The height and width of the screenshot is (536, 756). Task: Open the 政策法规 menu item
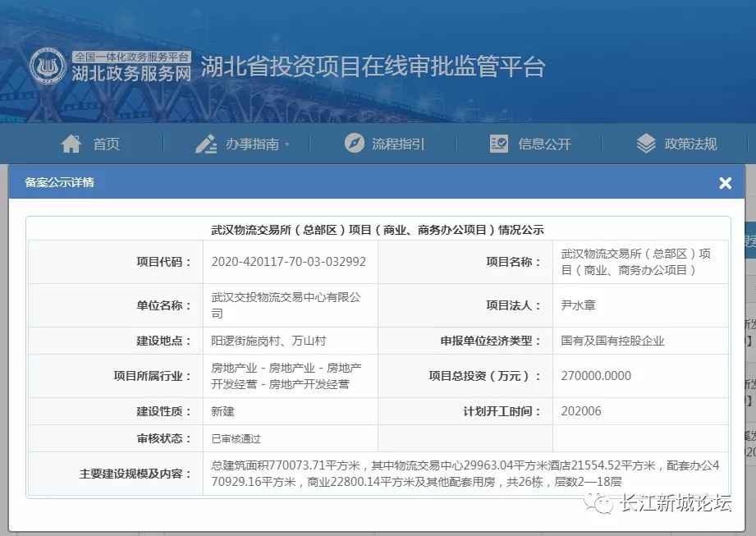pyautogui.click(x=690, y=144)
